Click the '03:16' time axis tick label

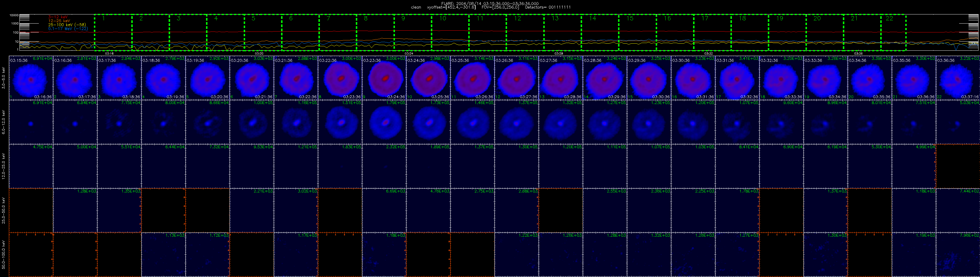(x=109, y=53)
